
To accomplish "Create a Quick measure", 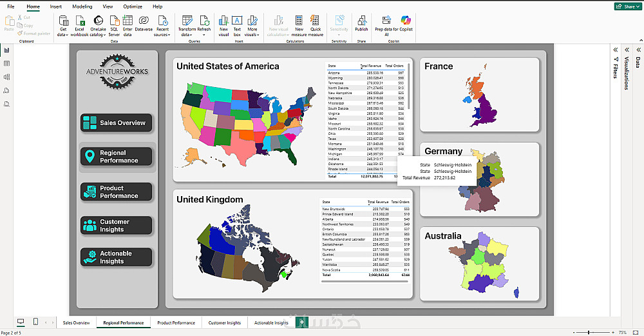I will point(316,26).
